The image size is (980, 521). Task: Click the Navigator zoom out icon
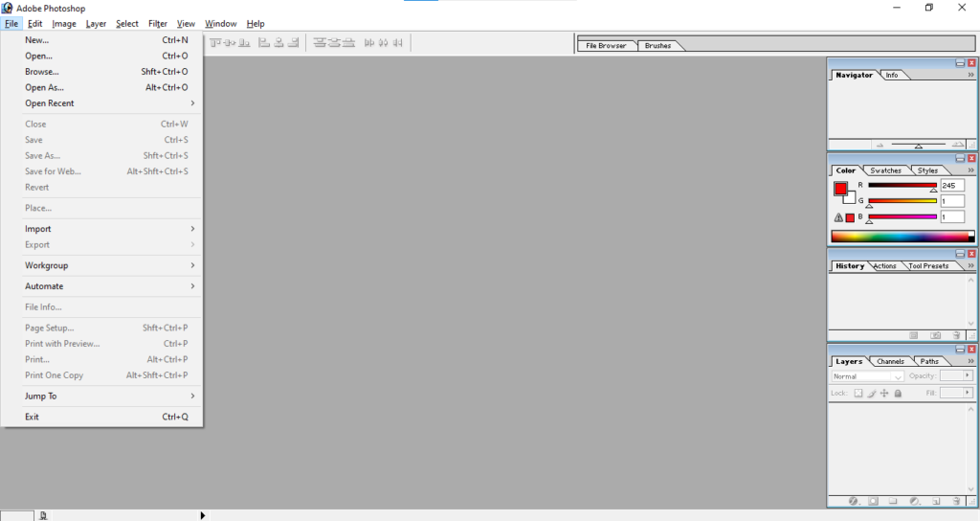tap(880, 145)
